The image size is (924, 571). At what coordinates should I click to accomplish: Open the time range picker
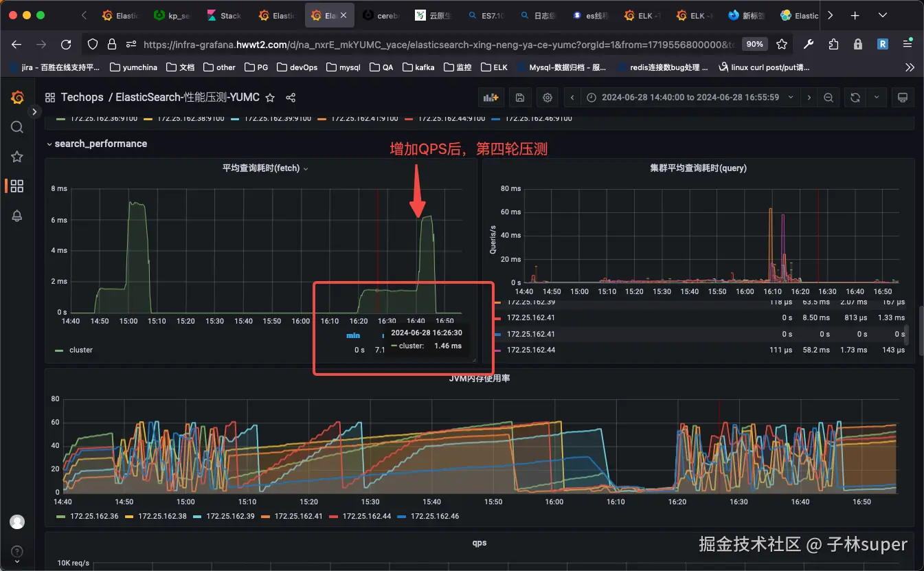coord(690,98)
